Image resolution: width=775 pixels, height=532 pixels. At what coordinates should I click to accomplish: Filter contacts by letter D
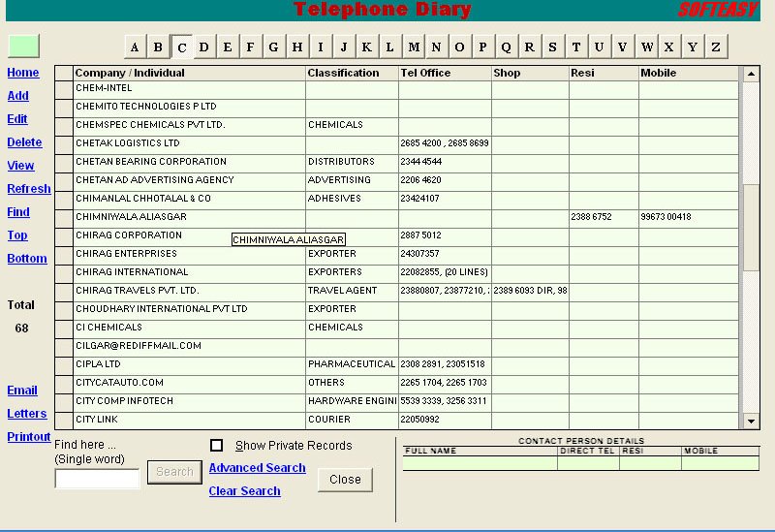tap(204, 47)
